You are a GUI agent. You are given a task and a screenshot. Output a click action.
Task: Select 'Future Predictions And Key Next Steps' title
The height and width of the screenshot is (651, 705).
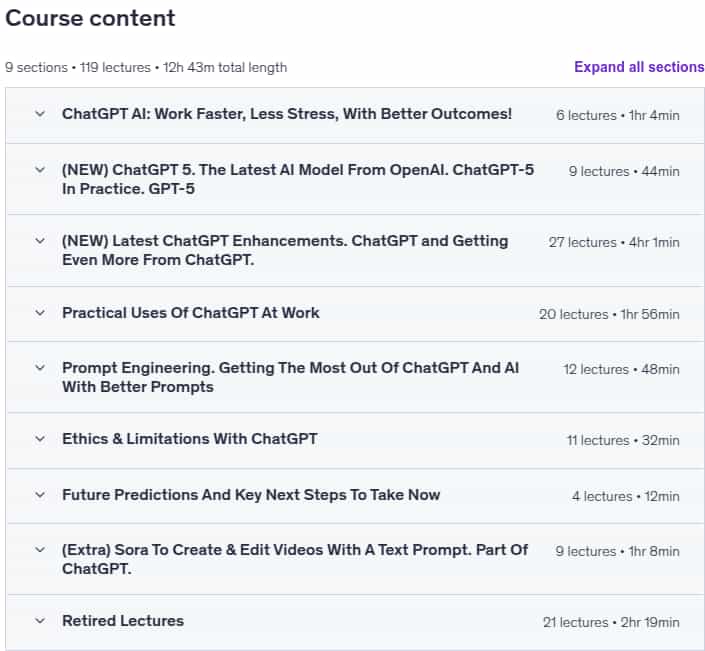(x=251, y=495)
